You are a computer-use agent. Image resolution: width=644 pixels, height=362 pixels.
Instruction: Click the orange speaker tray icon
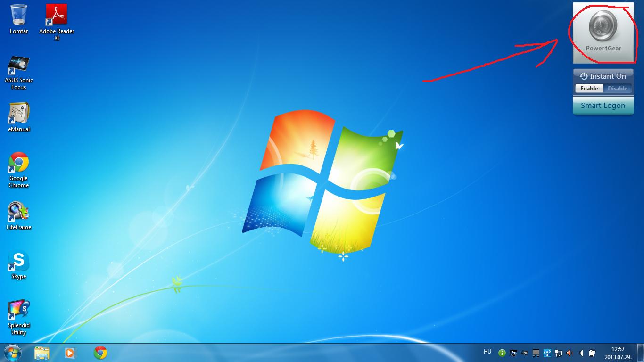[x=570, y=353]
